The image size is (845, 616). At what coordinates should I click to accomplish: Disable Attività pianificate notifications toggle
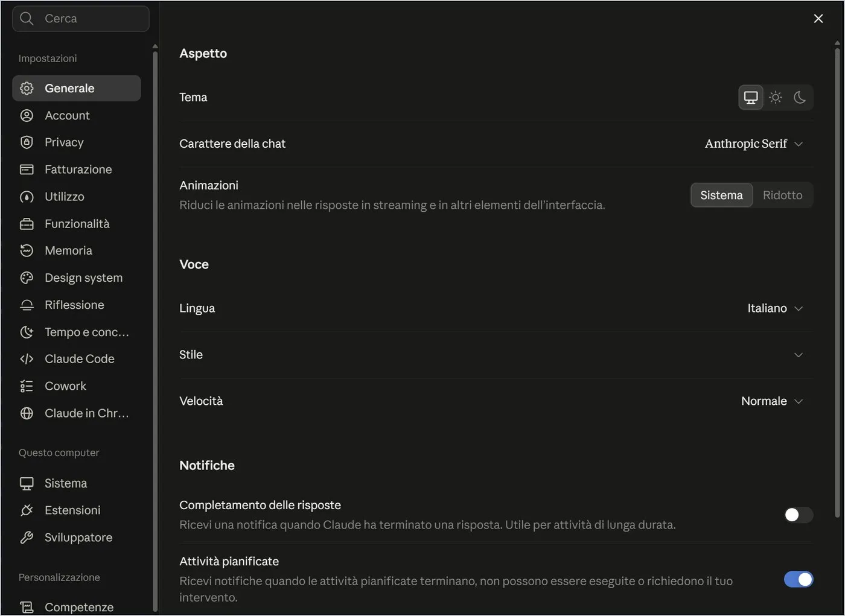point(798,579)
